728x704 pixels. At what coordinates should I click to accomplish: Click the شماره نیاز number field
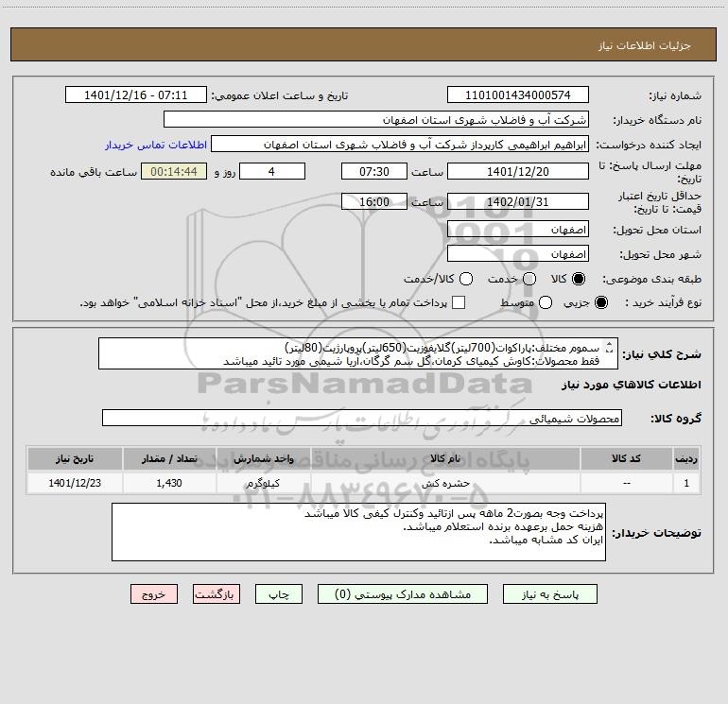(518, 94)
